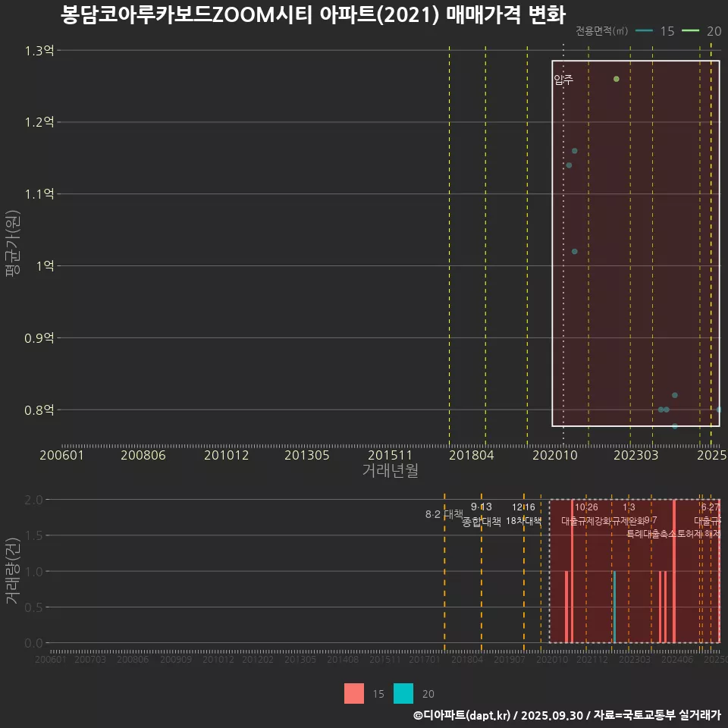The height and width of the screenshot is (728, 728).
Task: Click the 20 line in top legend
Action: click(691, 31)
